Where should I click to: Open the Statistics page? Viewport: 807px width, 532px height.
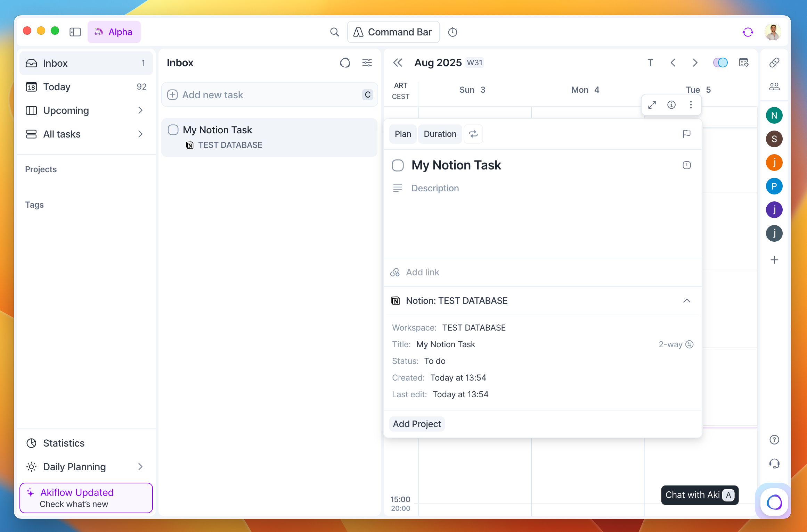point(64,443)
